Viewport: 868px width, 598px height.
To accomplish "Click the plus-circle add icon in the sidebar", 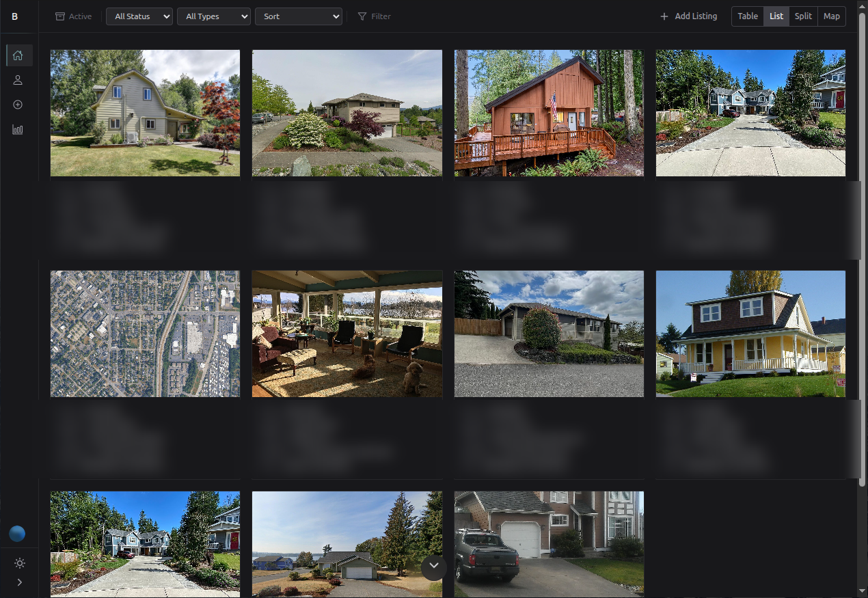I will coord(17,105).
